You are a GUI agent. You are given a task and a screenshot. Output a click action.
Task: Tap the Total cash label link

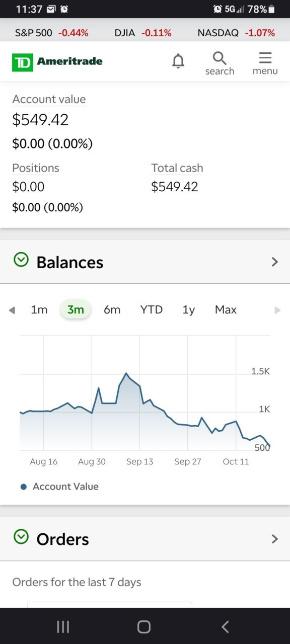[x=177, y=168]
